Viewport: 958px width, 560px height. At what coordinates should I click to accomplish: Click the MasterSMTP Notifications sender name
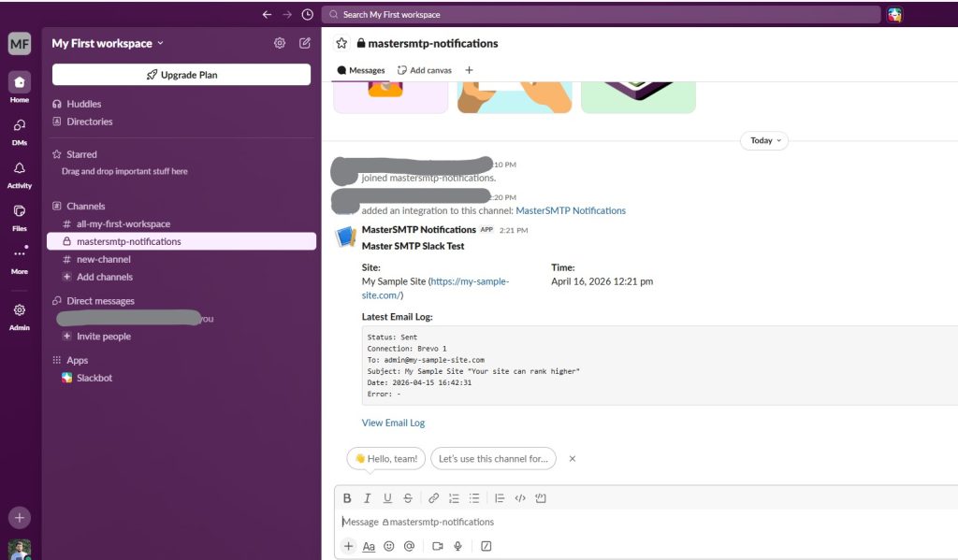[x=418, y=230]
